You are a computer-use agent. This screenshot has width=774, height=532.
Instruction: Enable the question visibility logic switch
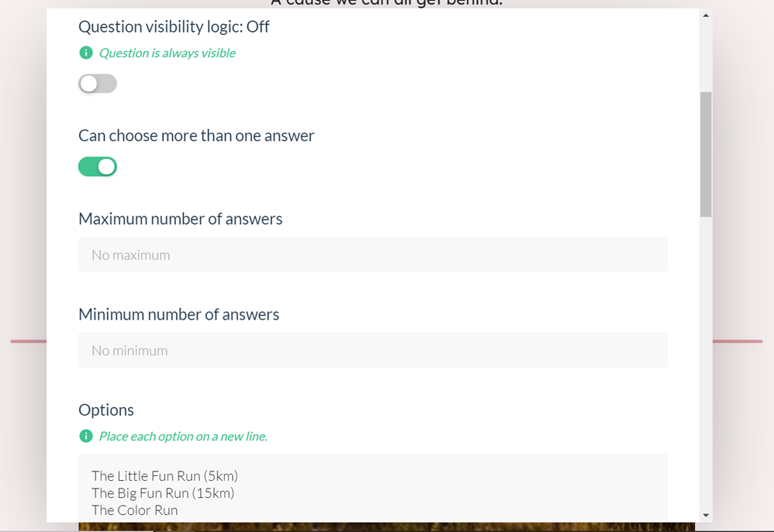point(98,84)
